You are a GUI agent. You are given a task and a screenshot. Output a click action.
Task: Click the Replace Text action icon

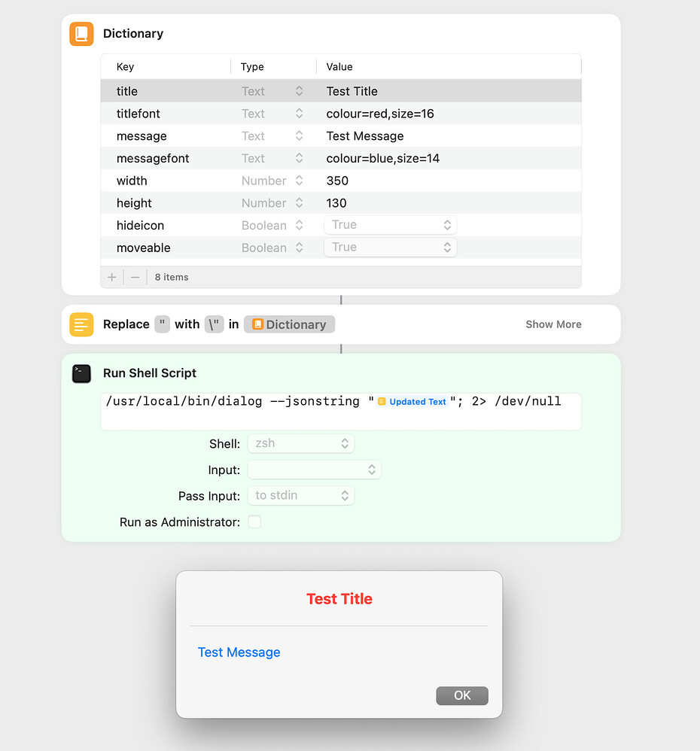pyautogui.click(x=81, y=324)
